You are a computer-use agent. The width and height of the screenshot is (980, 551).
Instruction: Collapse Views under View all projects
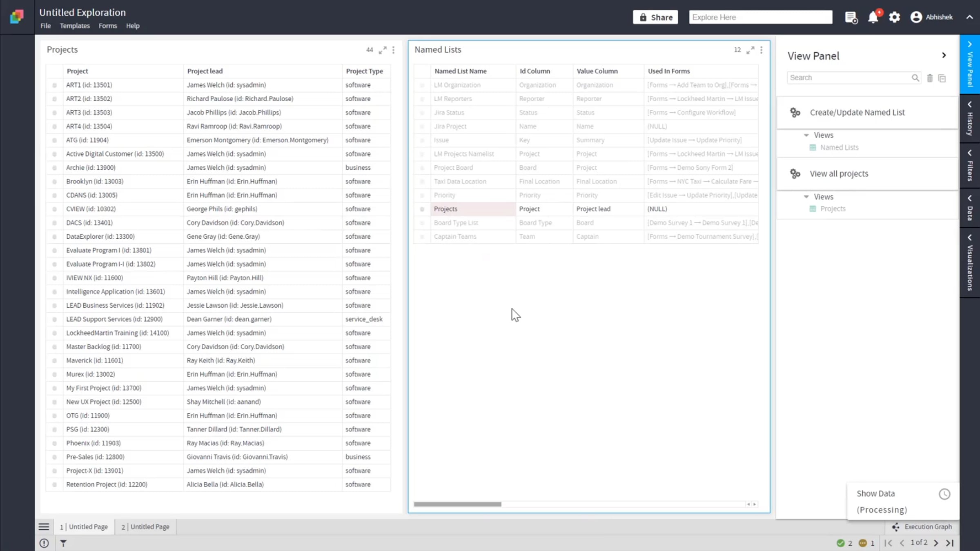tap(806, 197)
